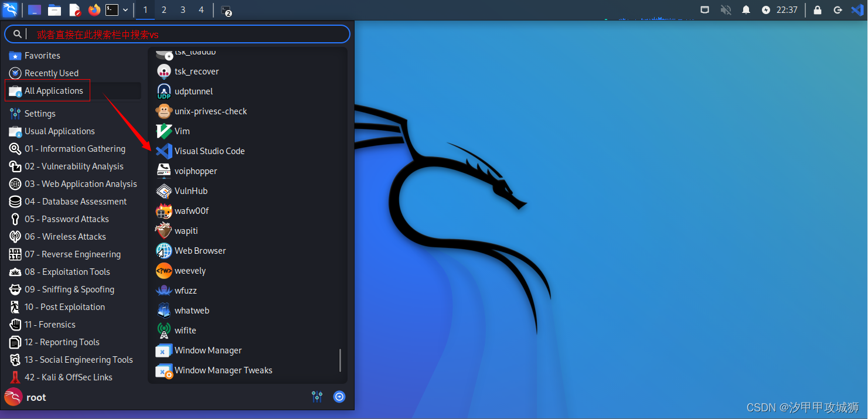Open 11 - Forensics category
The image size is (868, 419).
point(74,325)
